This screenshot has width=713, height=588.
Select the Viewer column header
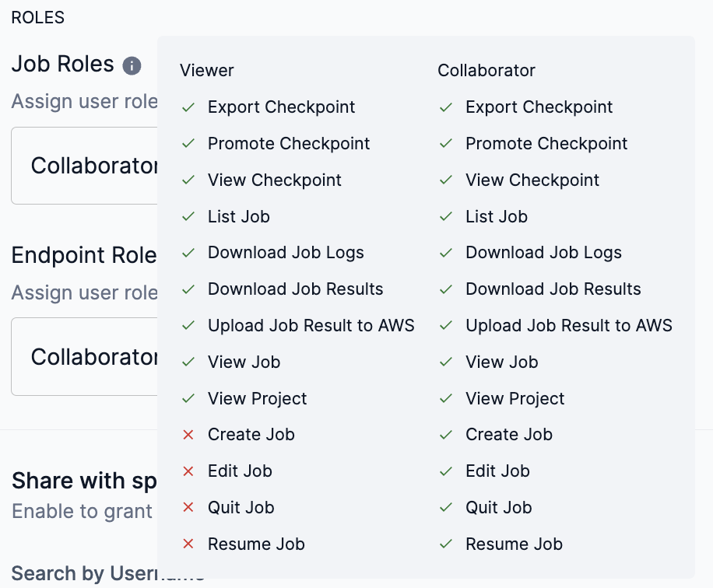pyautogui.click(x=206, y=70)
